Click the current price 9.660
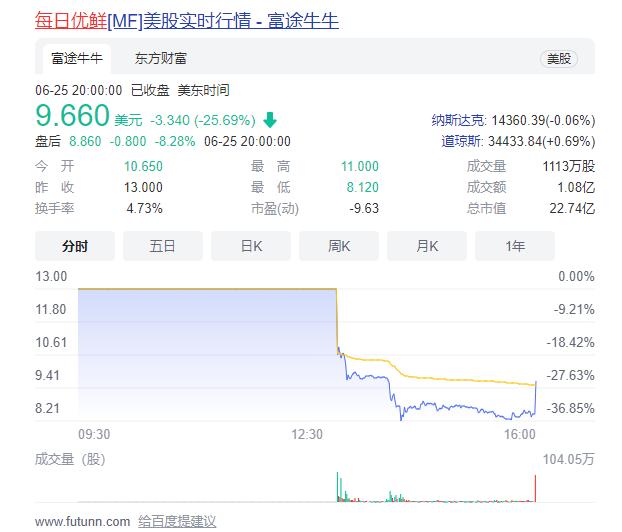The height and width of the screenshot is (532, 622). click(x=72, y=115)
